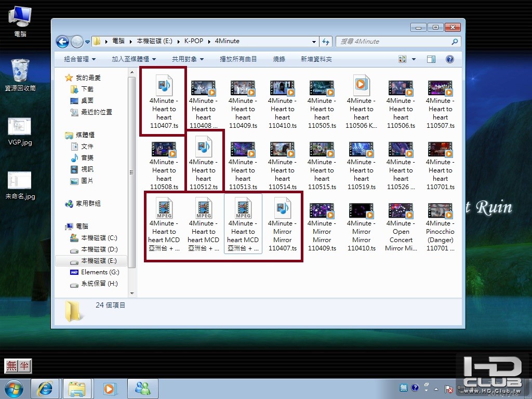Select 本機磁碟 (C:) drive

tap(94, 237)
